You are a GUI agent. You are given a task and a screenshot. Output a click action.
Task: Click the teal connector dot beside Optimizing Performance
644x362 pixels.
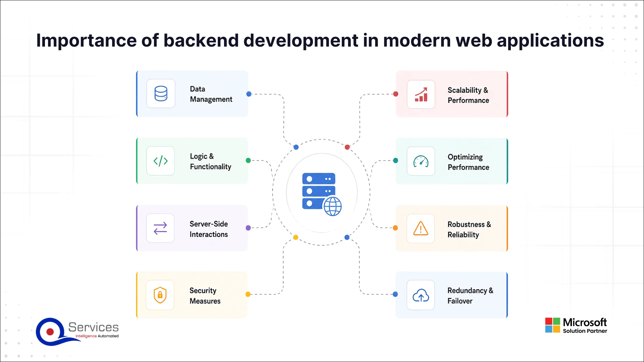pos(395,161)
